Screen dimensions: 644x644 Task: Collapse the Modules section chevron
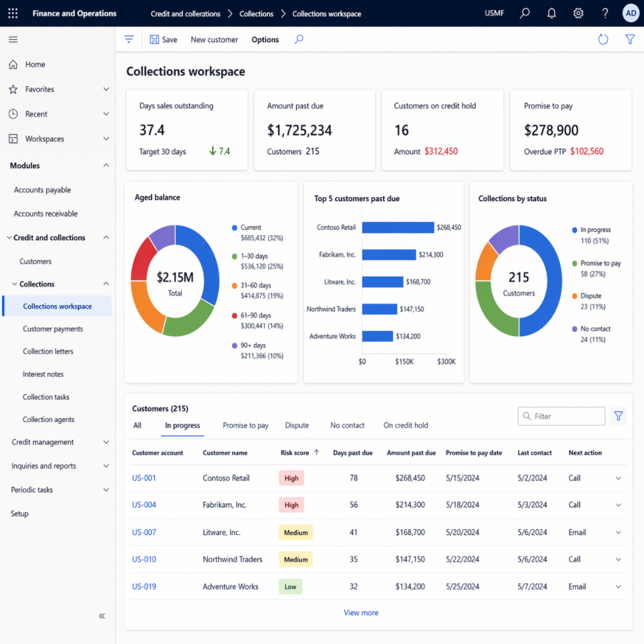click(x=106, y=165)
